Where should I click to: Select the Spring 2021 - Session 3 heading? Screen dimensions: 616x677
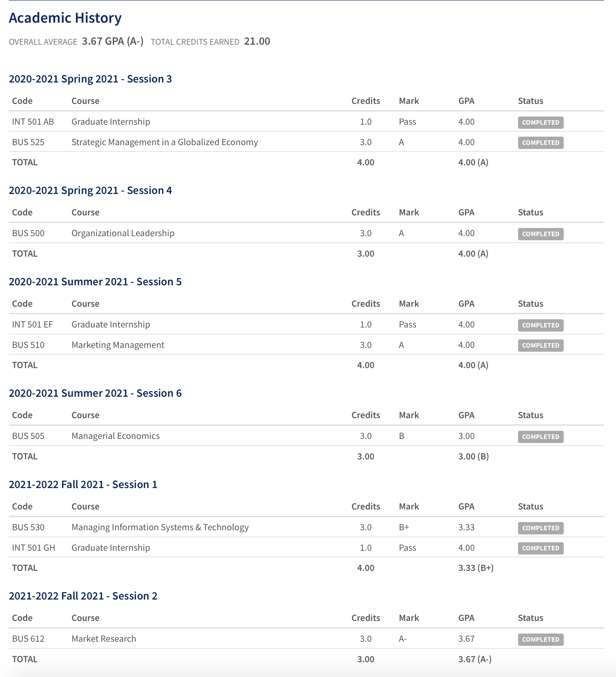pyautogui.click(x=90, y=79)
